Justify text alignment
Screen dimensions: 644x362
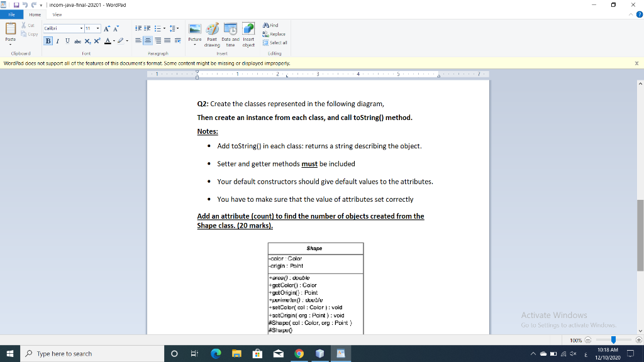pyautogui.click(x=167, y=41)
